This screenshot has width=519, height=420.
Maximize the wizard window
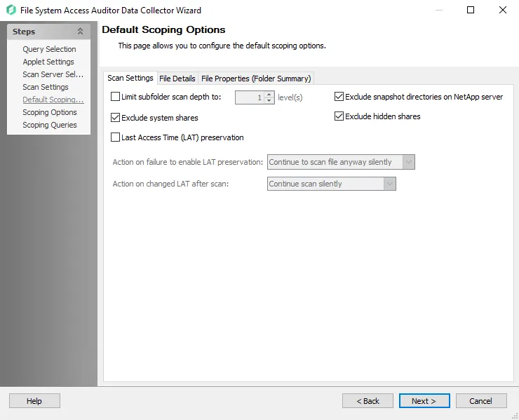click(471, 10)
